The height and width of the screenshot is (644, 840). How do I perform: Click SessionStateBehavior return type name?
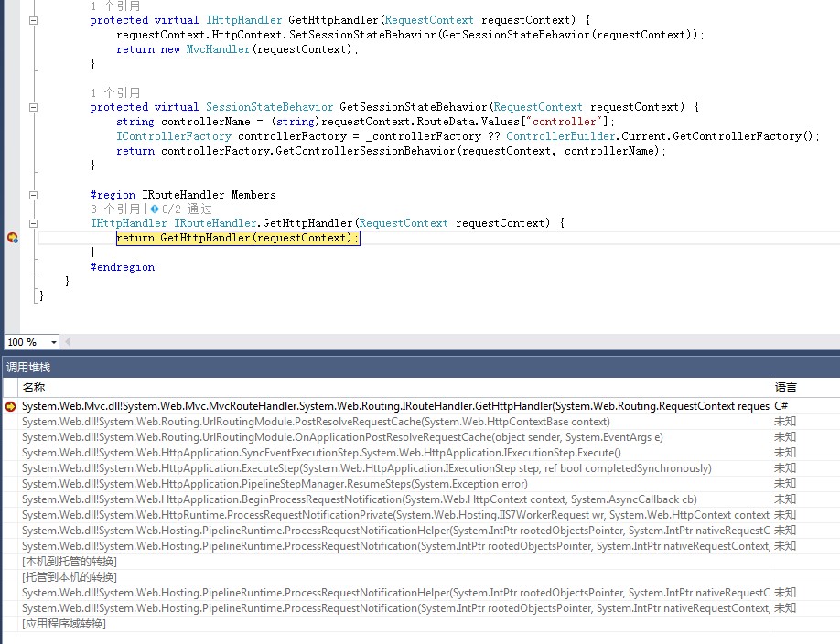(269, 107)
